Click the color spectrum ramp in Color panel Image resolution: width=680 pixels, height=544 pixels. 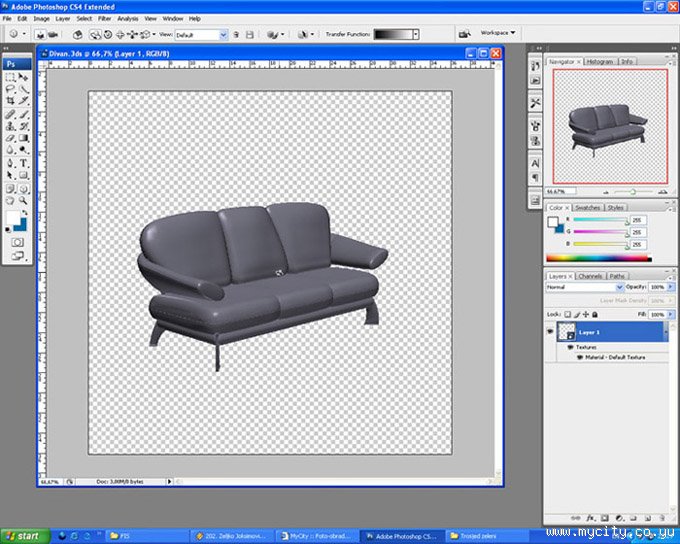coord(598,258)
